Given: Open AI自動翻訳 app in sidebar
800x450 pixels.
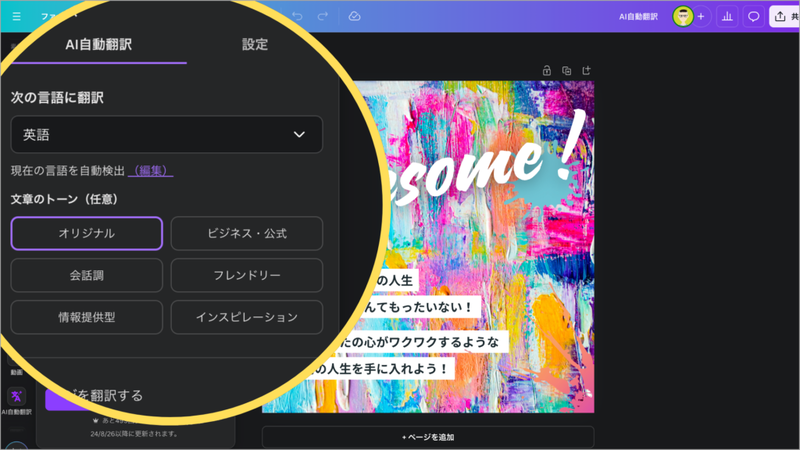Looking at the screenshot, I should [16, 401].
